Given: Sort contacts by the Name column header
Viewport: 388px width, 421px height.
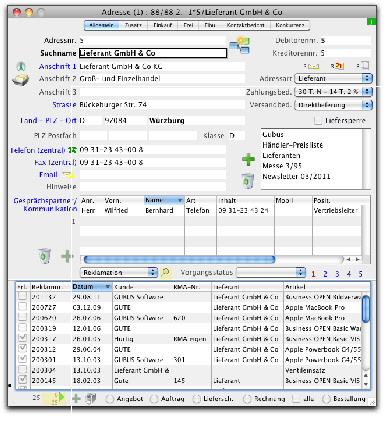Looking at the screenshot, I should pos(164,200).
